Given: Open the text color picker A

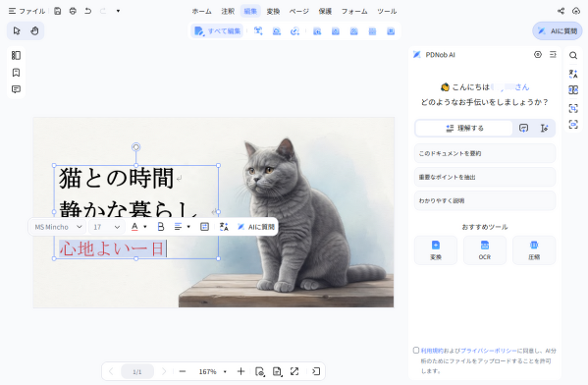Looking at the screenshot, I should coord(134,227).
